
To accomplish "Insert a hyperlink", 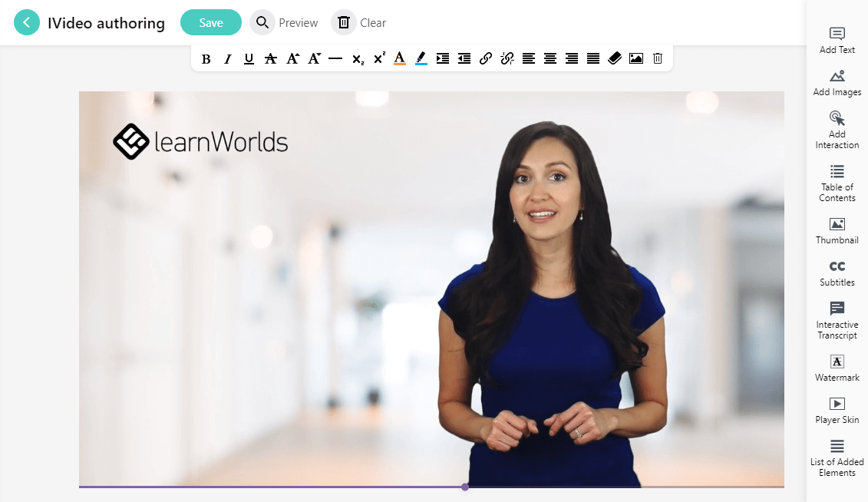I will tap(485, 58).
